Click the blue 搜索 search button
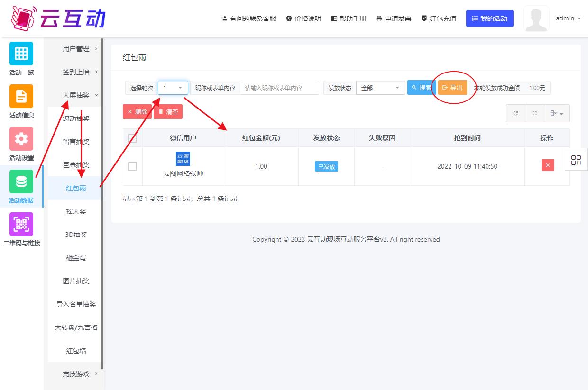This screenshot has width=588, height=390. click(x=421, y=88)
